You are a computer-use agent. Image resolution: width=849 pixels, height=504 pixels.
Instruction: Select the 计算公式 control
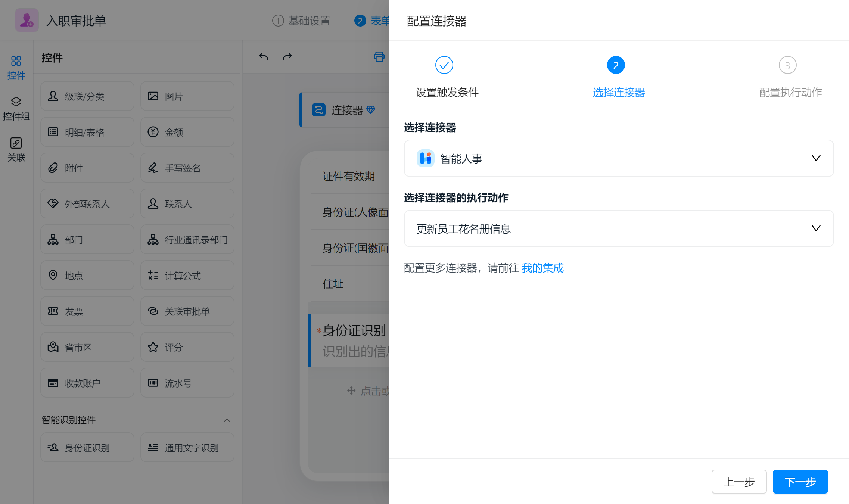click(x=187, y=276)
